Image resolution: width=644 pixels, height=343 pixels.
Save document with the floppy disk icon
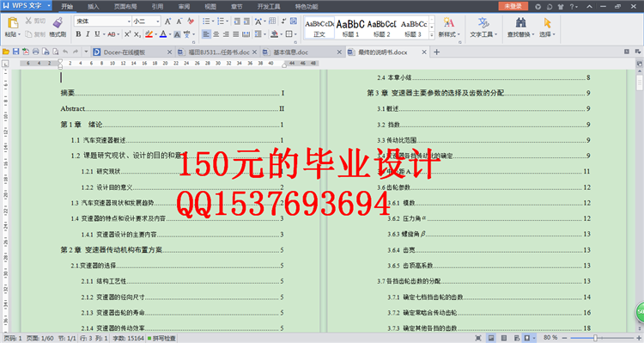click(x=15, y=52)
